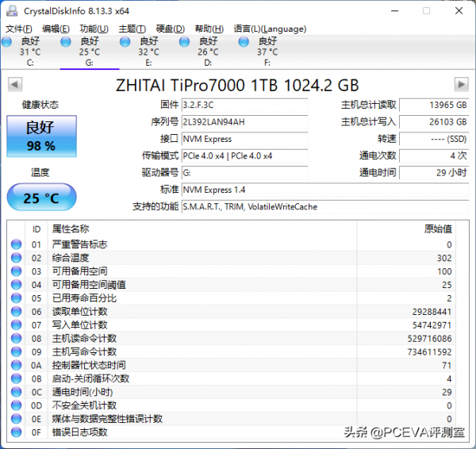Click status orb for drive D:
The width and height of the screenshot is (476, 449).
click(x=184, y=41)
